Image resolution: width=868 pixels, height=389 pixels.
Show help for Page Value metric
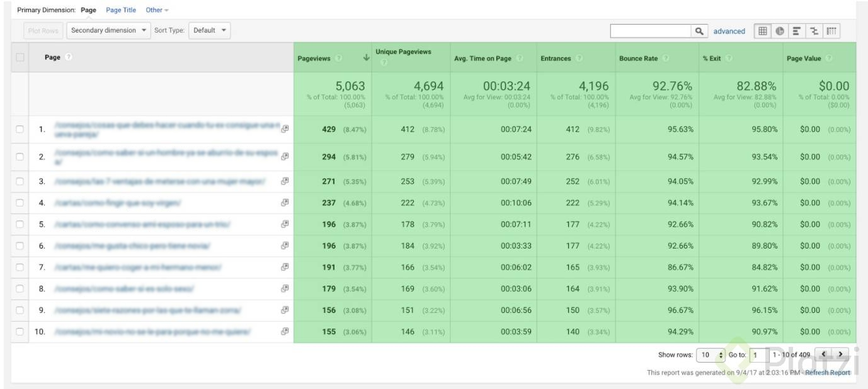[829, 59]
